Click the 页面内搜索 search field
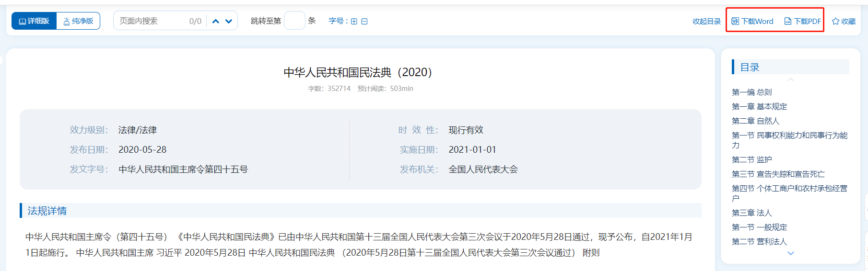Viewport: 868px width, 271px height. [x=151, y=21]
